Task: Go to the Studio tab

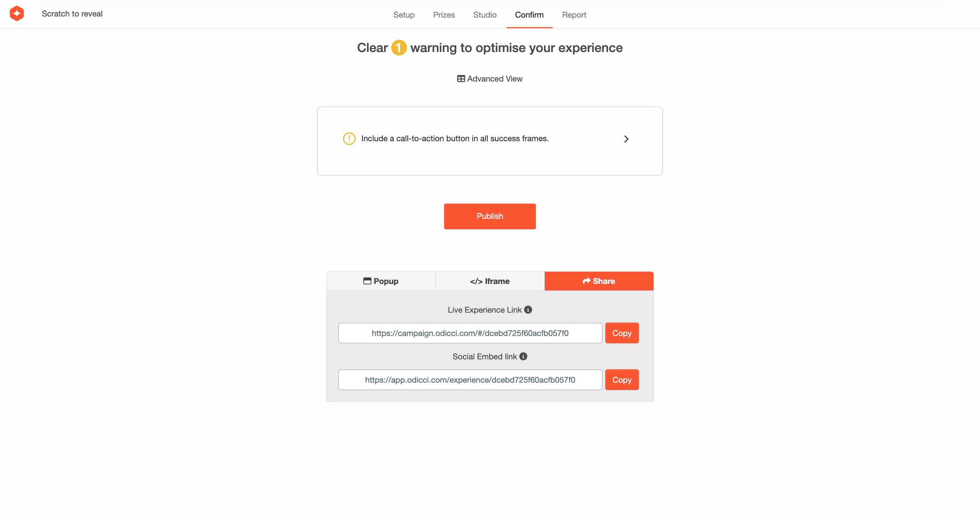Action: click(485, 15)
